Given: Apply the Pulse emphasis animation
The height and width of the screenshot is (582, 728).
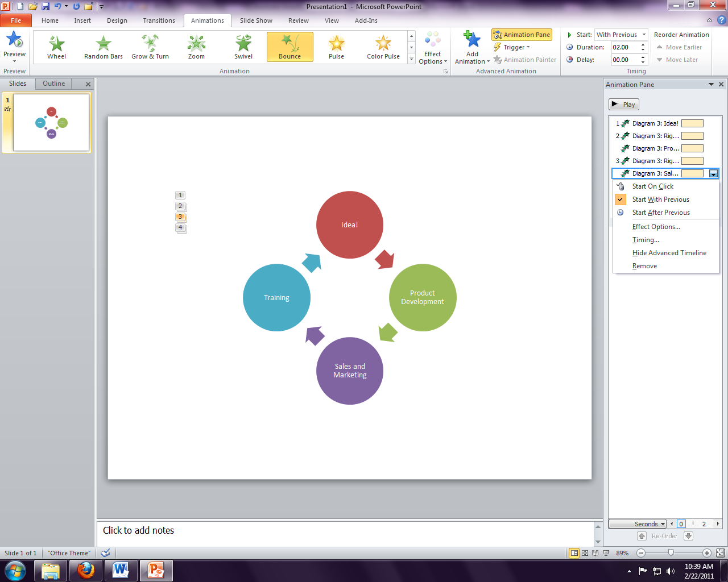Looking at the screenshot, I should (336, 45).
